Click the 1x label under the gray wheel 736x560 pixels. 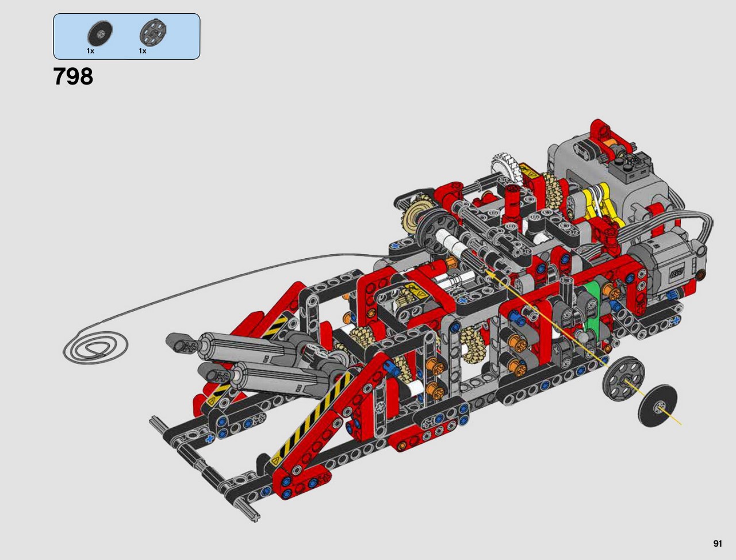tap(143, 51)
